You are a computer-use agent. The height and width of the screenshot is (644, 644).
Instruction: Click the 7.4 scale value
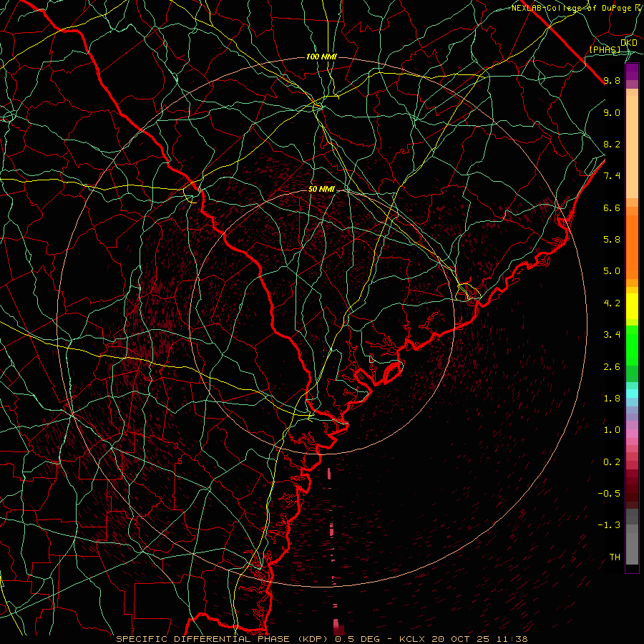click(x=612, y=176)
